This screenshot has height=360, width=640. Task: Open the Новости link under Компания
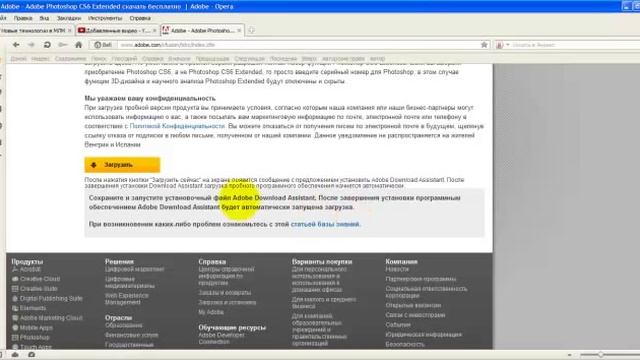coord(397,269)
